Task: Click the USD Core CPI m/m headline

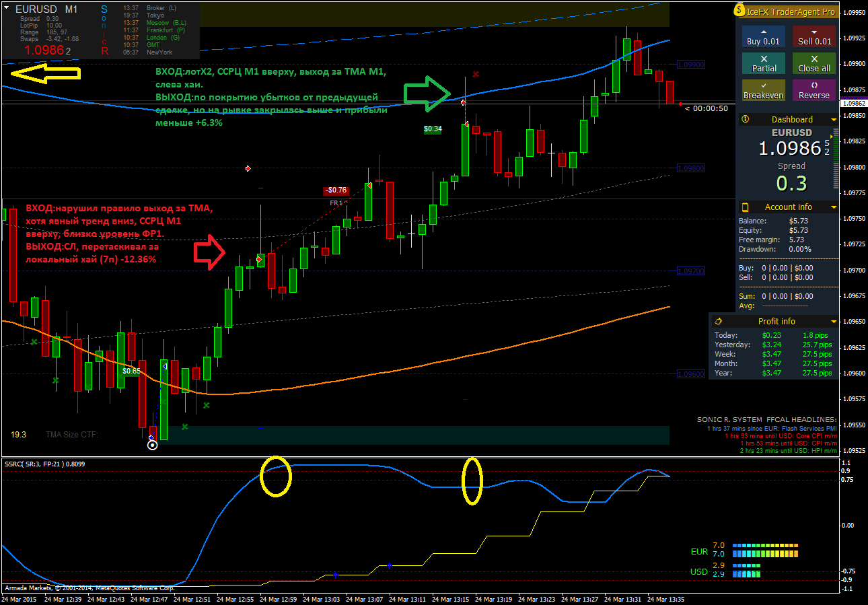Action: tap(781, 436)
